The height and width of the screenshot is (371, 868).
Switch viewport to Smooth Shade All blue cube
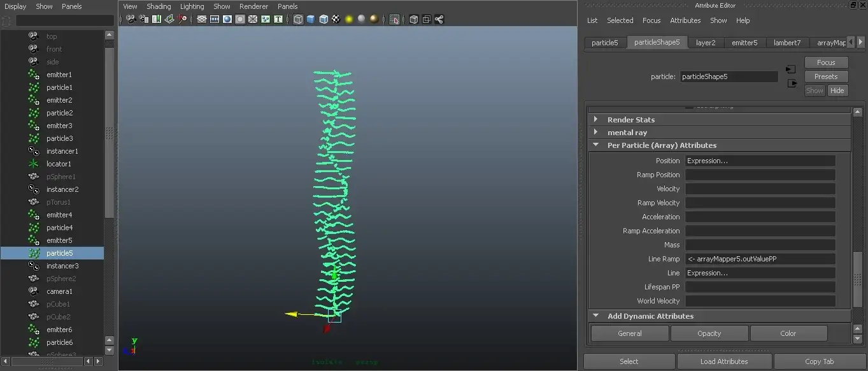[x=311, y=19]
